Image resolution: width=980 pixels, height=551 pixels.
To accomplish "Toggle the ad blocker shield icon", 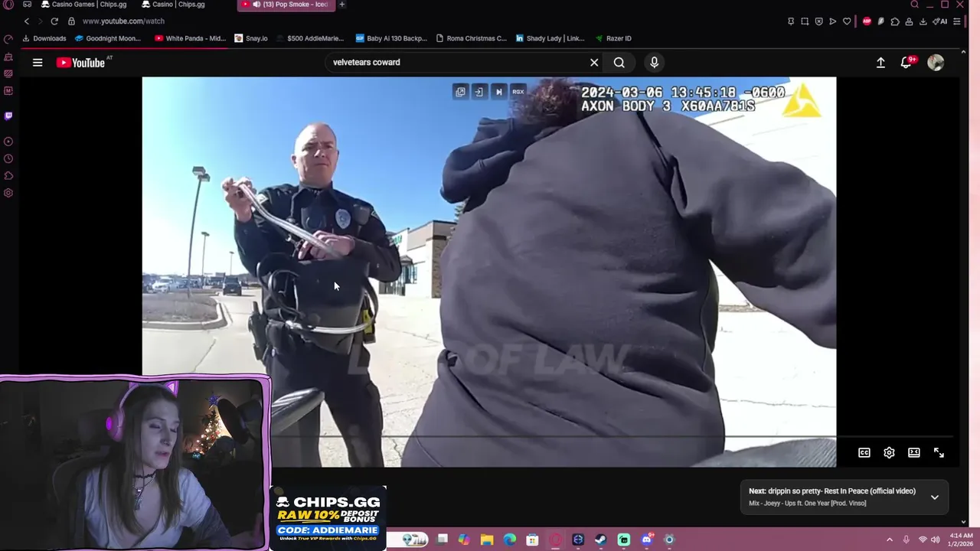I will [x=818, y=21].
